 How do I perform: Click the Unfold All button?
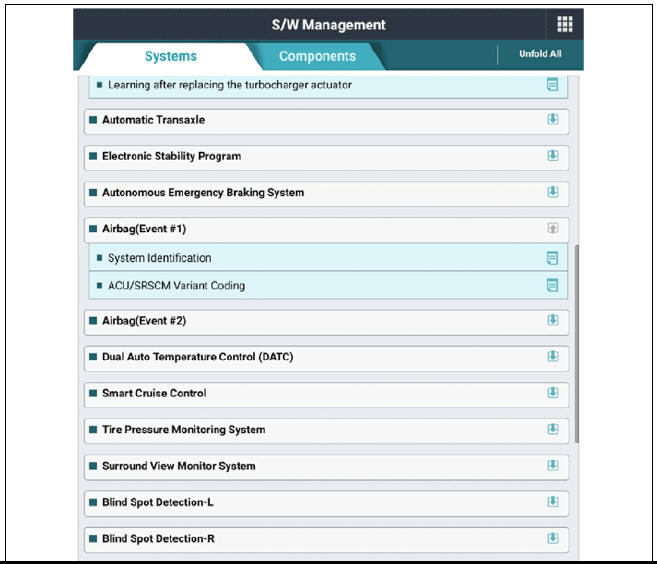540,54
